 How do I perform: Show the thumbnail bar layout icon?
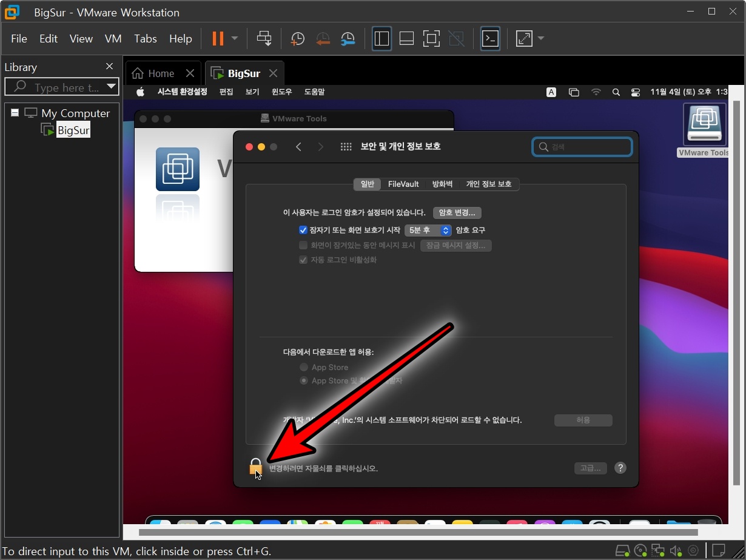click(406, 39)
